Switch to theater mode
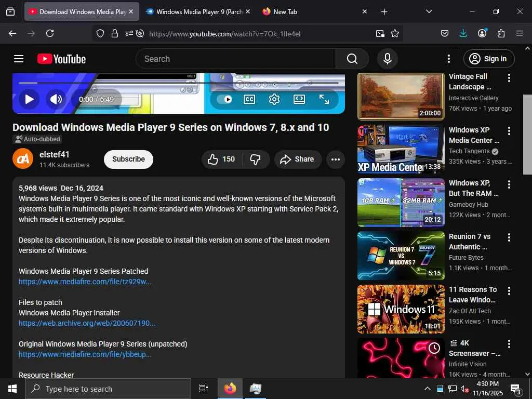Screen dimensions: 532x399 pos(299,99)
